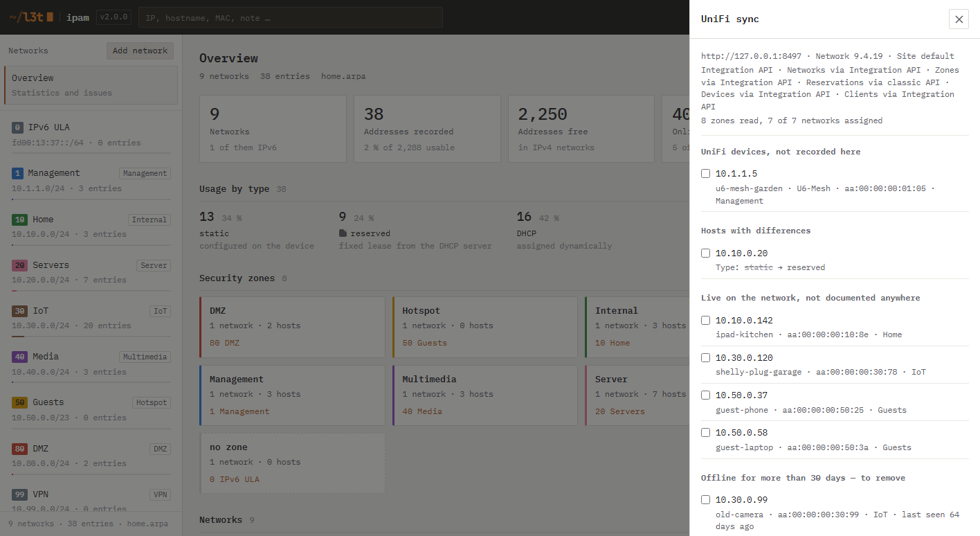Click the file icon next to reserved
Viewport: 980px width, 536px height.
pos(343,233)
